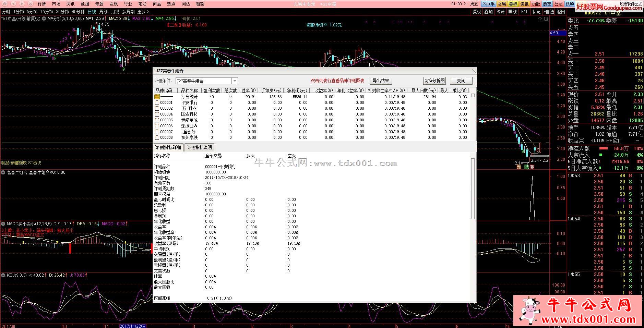The image size is (644, 328).
Task: Click the 选项 toolbar button
Action: (570, 4)
